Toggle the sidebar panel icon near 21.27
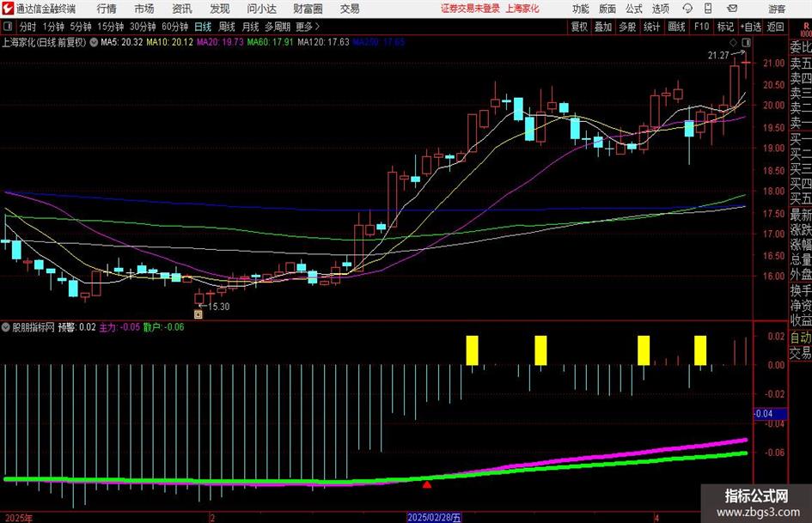The image size is (812, 523). coord(746,42)
